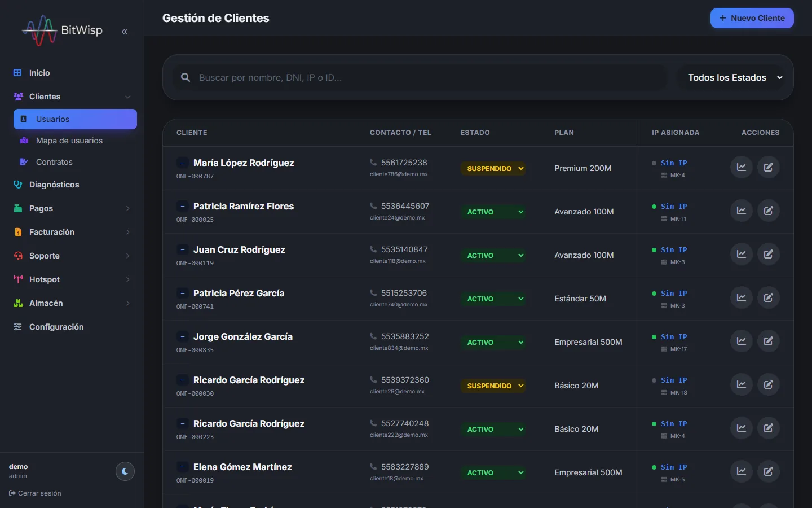View traffic graph for Patricia Ramírez Flores
812x508 pixels.
[x=742, y=211]
